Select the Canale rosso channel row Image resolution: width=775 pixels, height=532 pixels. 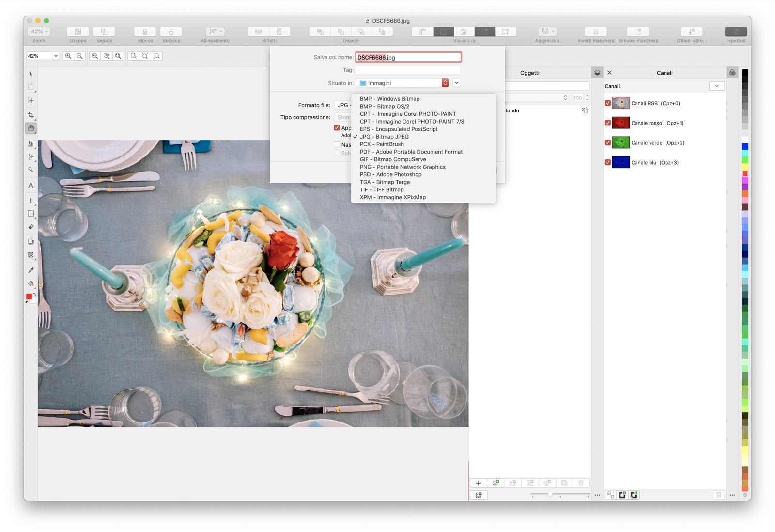tap(665, 123)
